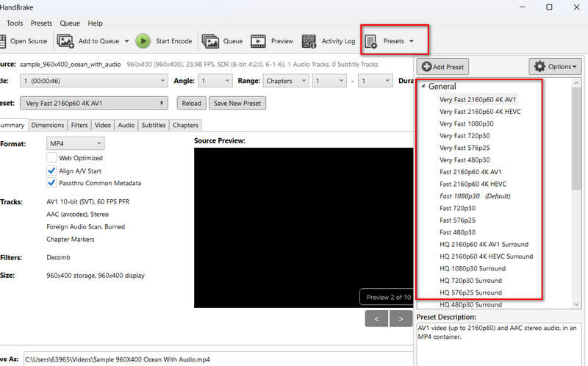Select the Very Fast 2160p60 4K AV1 preset in list
Image resolution: width=588 pixels, height=366 pixels.
click(x=478, y=99)
